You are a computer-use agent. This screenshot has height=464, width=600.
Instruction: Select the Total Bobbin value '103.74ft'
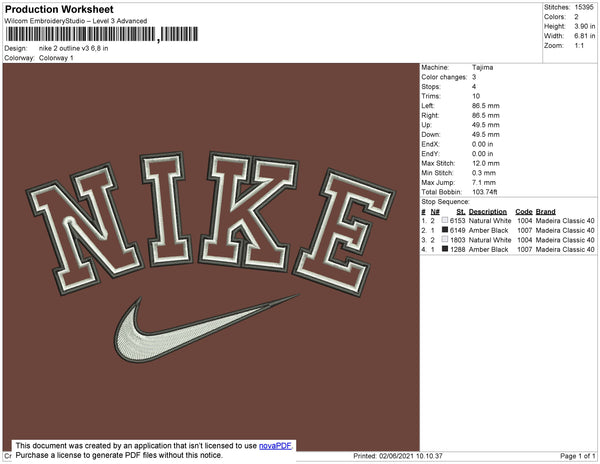[485, 192]
